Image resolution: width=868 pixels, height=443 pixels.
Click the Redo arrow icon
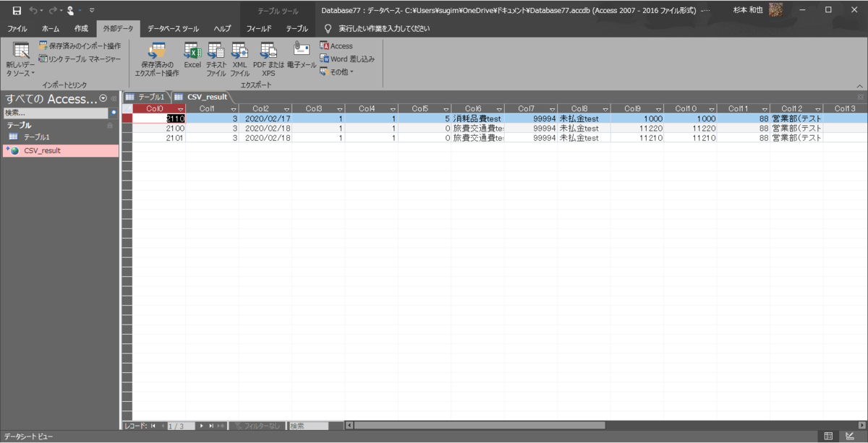click(x=52, y=10)
